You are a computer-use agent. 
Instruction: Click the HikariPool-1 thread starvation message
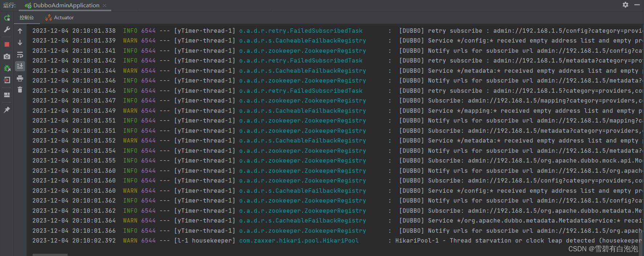click(x=518, y=241)
